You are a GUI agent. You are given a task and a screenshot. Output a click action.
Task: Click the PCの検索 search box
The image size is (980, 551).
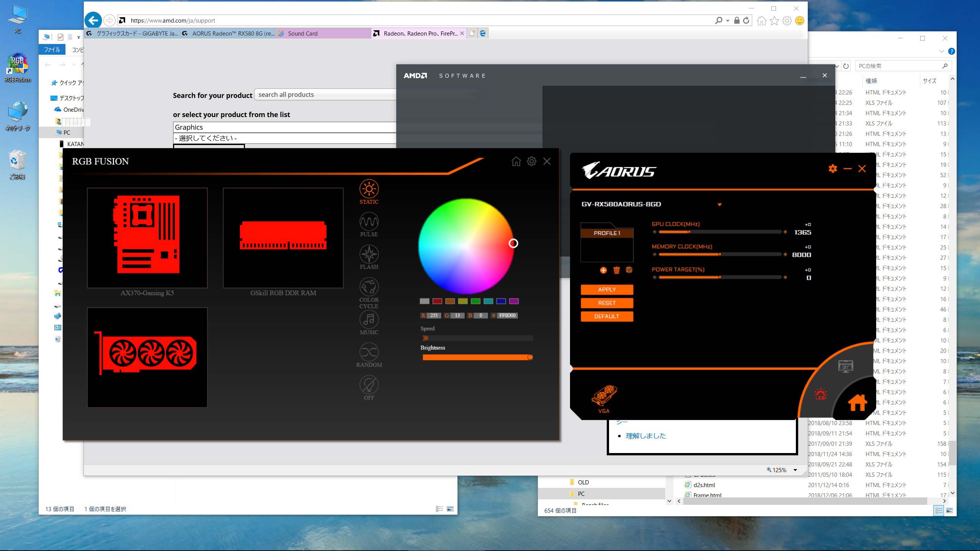(903, 66)
